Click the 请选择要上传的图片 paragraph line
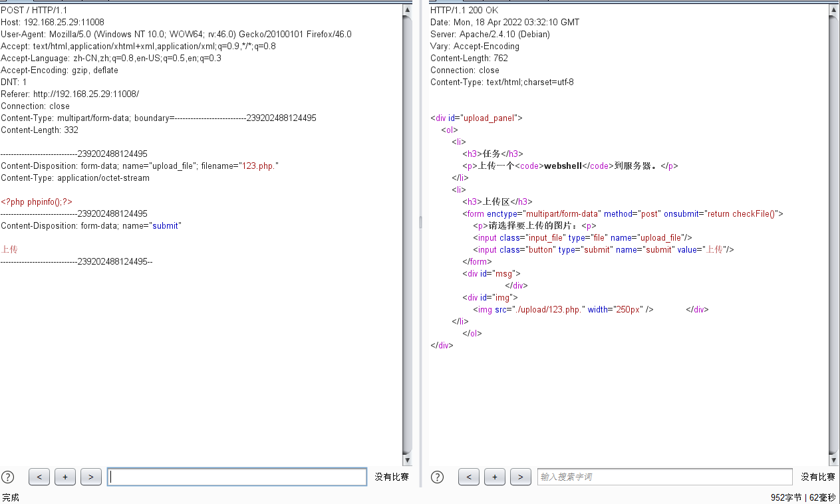 click(x=535, y=226)
